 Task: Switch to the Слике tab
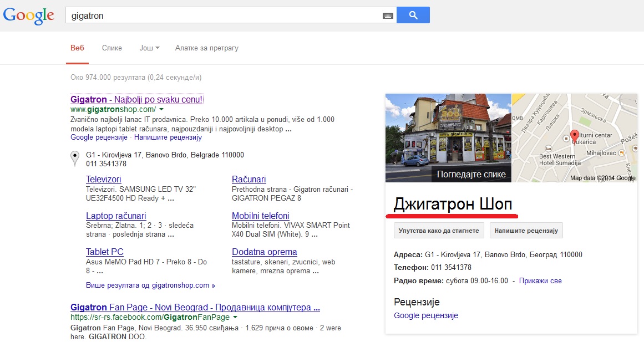(x=111, y=48)
